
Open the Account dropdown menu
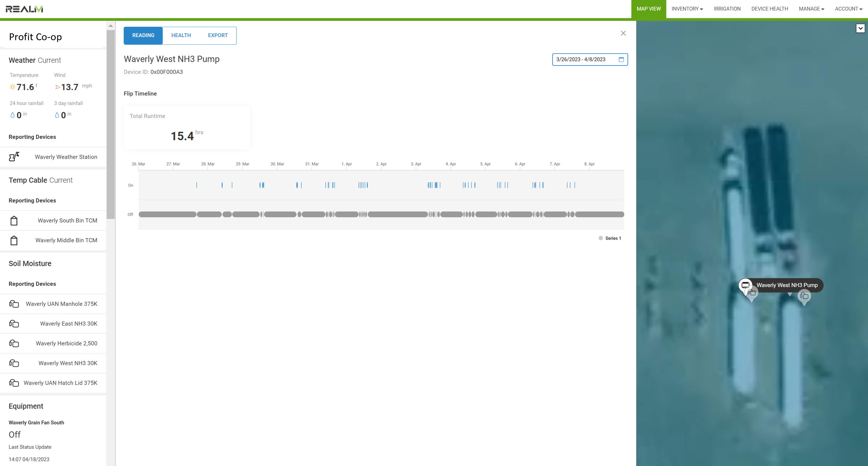tap(848, 9)
